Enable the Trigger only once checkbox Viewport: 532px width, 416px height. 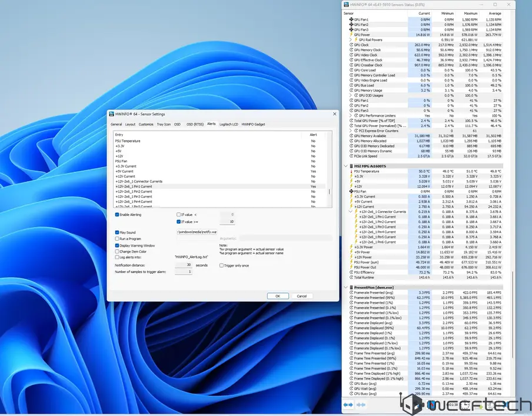pyautogui.click(x=221, y=266)
